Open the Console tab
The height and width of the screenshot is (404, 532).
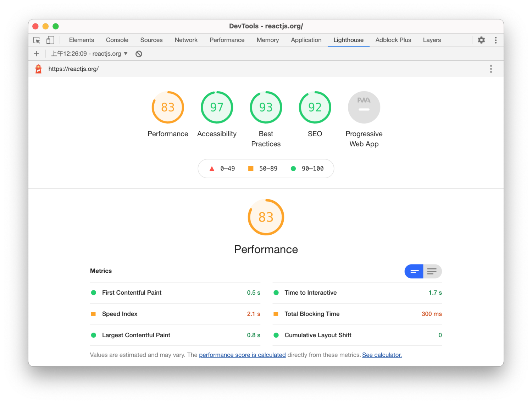coord(117,40)
